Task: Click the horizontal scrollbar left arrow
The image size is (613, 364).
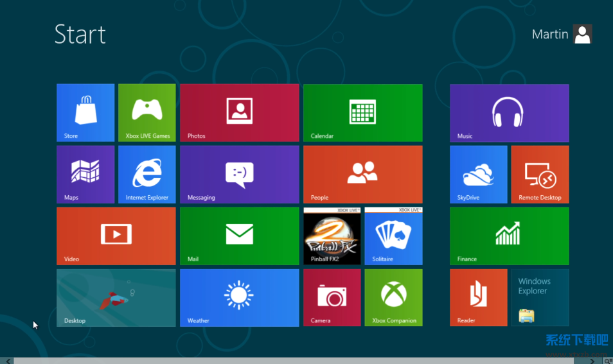Action: pyautogui.click(x=7, y=361)
